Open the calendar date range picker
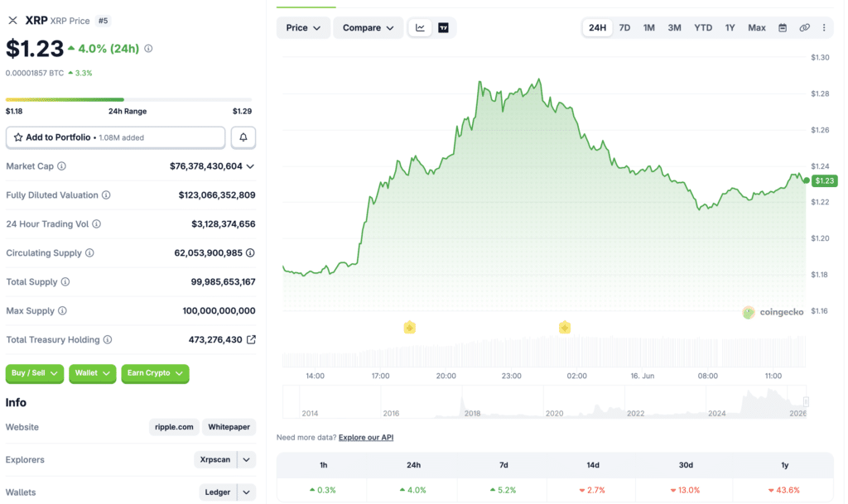Image resolution: width=848 pixels, height=504 pixels. click(783, 27)
